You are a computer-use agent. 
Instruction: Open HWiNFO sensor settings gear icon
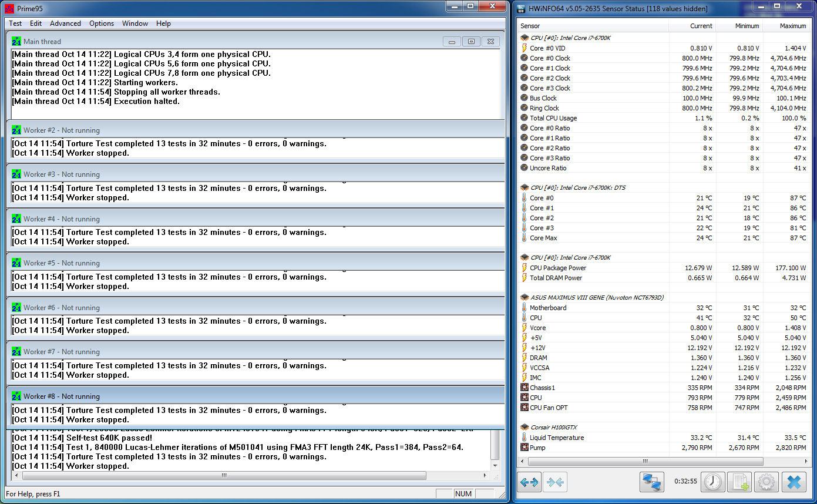click(766, 482)
